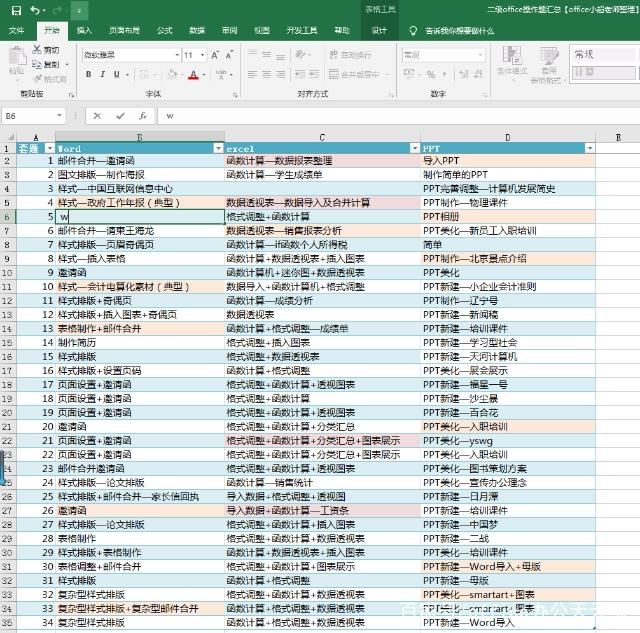Viewport: 640px width, 633px height.
Task: Click the Enter checkmark in formula bar
Action: pos(120,116)
